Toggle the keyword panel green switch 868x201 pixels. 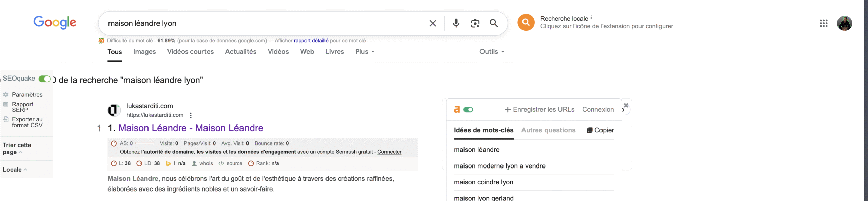click(468, 110)
